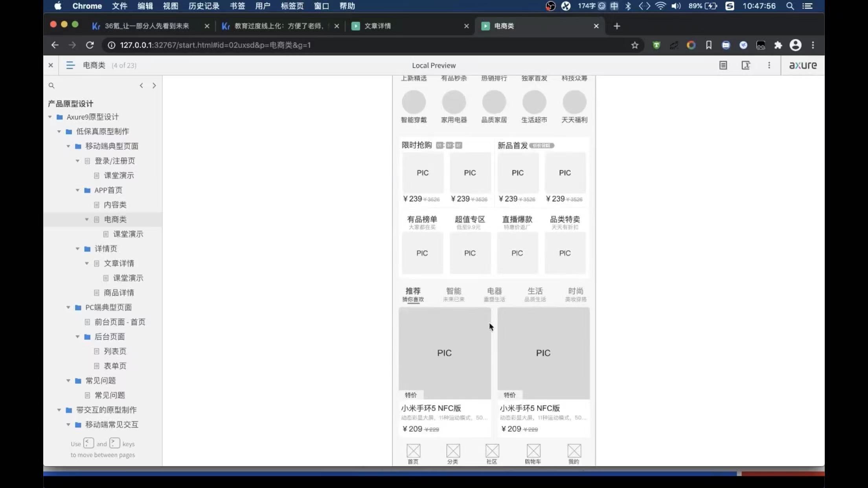The height and width of the screenshot is (488, 868).
Task: Open the 商品详情 page in sitemap
Action: 118,293
